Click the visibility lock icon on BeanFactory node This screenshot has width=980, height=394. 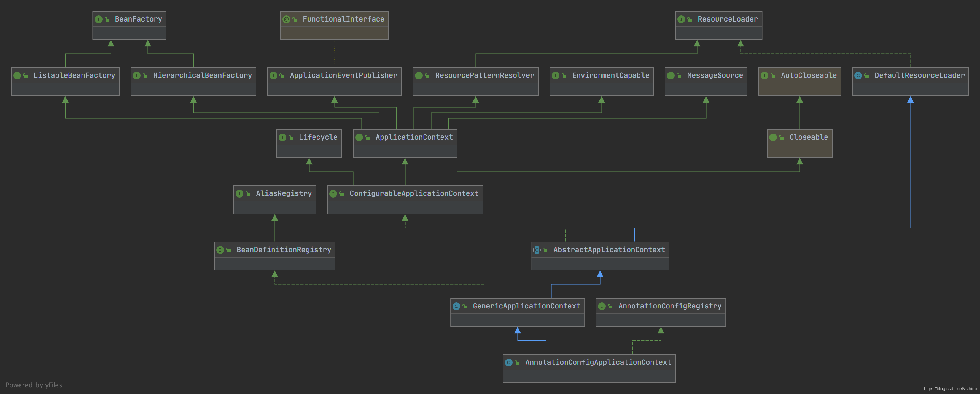point(107,19)
